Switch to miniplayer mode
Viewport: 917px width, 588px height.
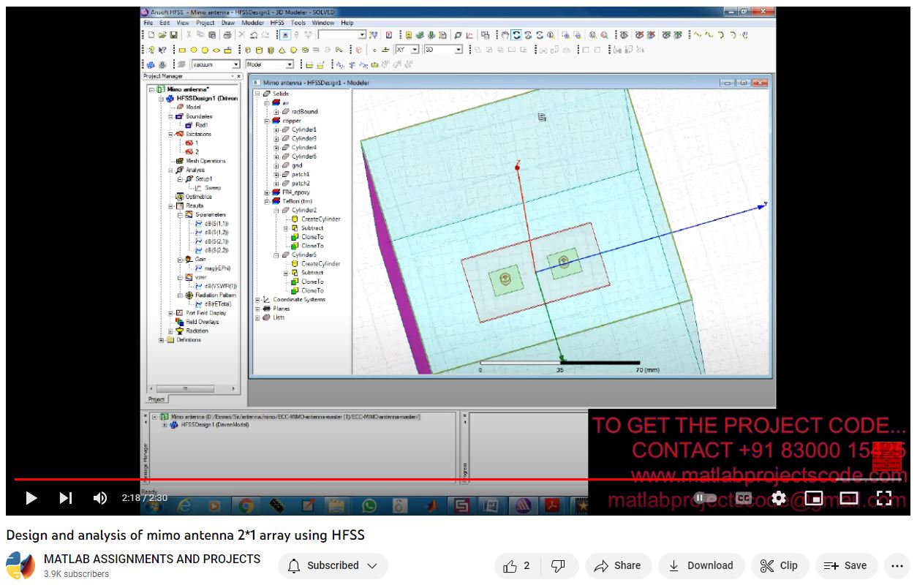[814, 498]
